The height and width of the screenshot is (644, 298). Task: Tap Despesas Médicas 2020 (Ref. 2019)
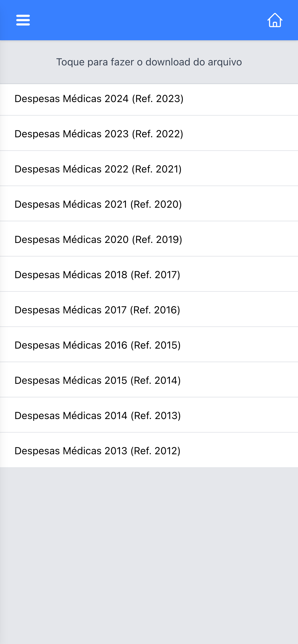coord(149,239)
